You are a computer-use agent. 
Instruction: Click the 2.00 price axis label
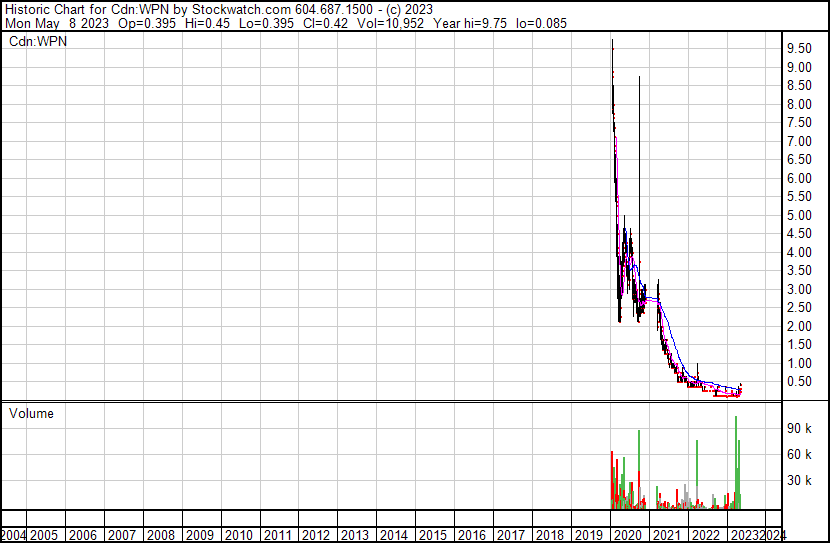pyautogui.click(x=799, y=327)
